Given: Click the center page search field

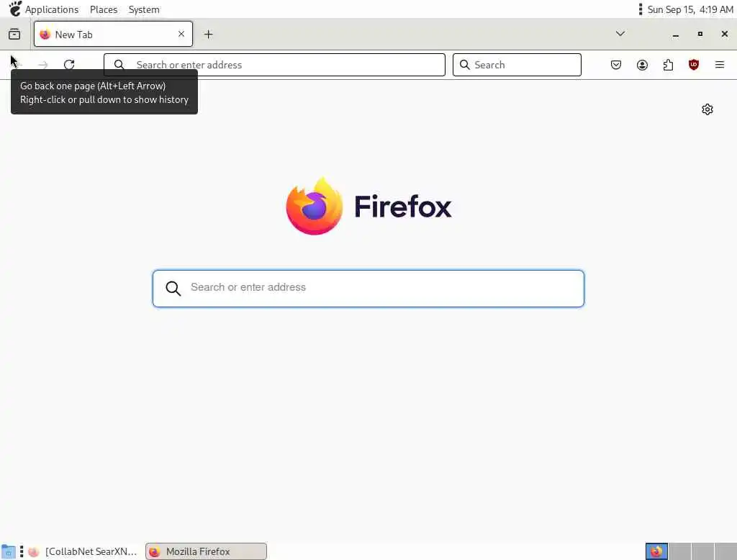Looking at the screenshot, I should click(x=368, y=288).
